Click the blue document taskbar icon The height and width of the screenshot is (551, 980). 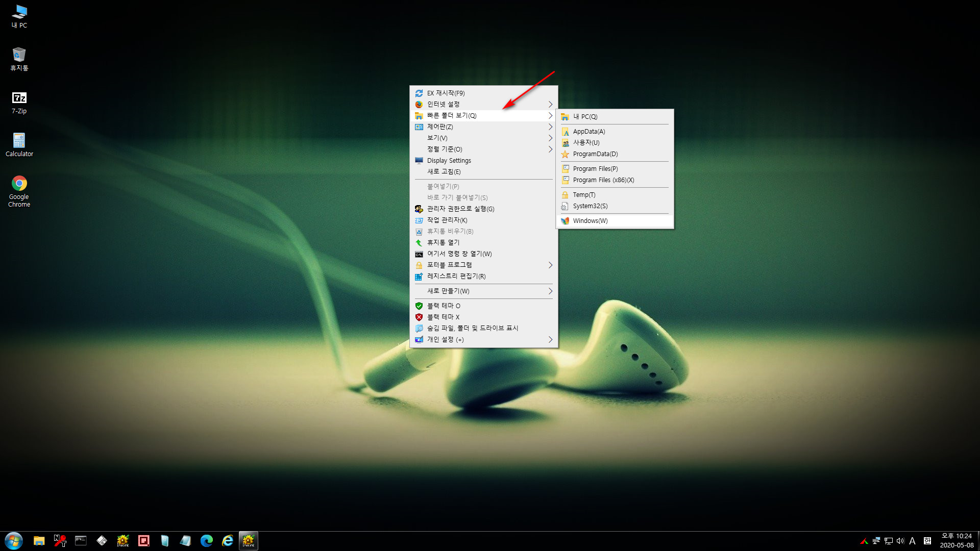[164, 541]
